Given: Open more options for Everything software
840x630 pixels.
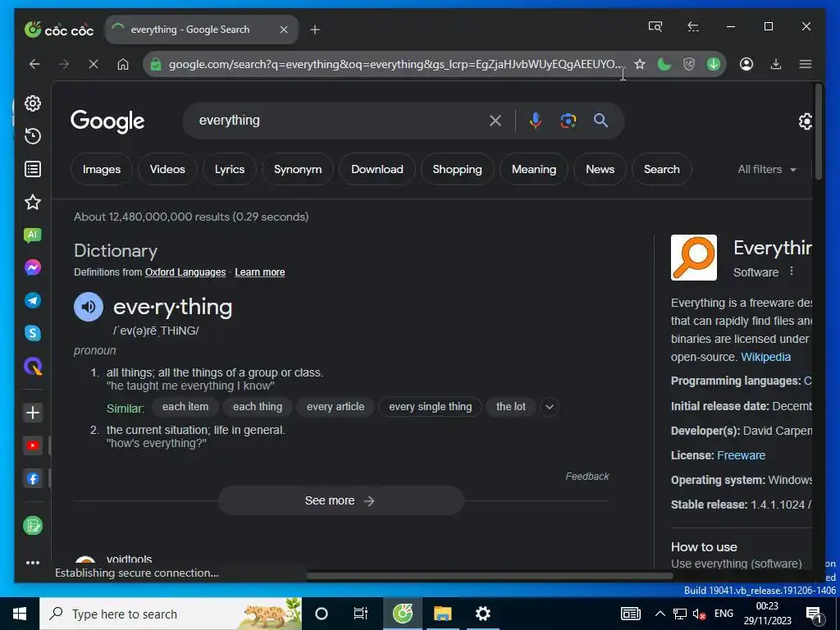Looking at the screenshot, I should coord(792,271).
